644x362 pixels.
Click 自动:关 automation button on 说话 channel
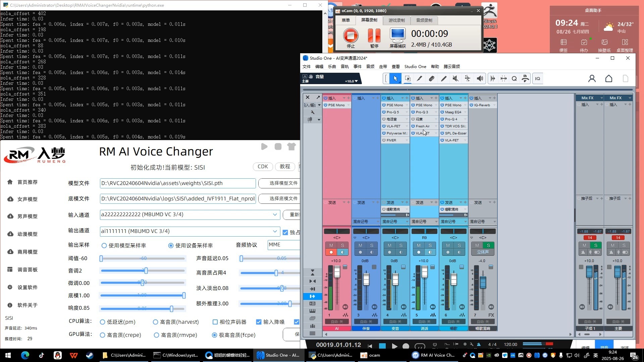pos(424,322)
